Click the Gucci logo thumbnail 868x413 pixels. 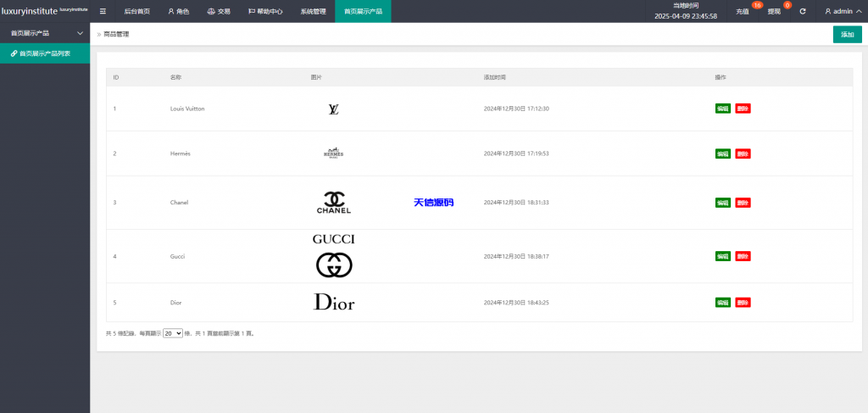pyautogui.click(x=333, y=256)
